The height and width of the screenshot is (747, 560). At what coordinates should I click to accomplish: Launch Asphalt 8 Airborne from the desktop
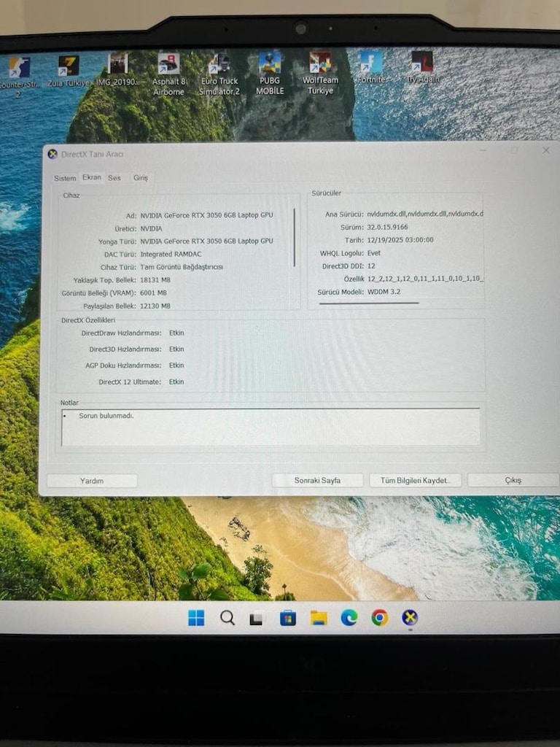168,75
